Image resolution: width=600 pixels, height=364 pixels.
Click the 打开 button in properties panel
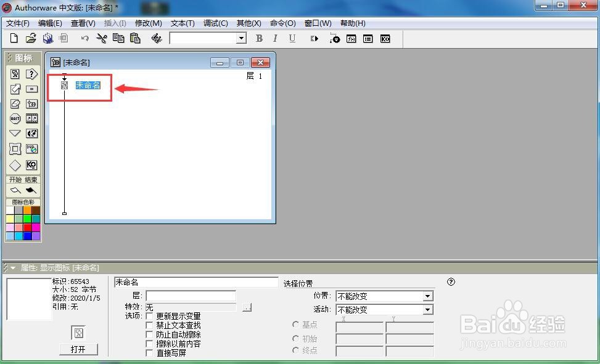click(79, 349)
